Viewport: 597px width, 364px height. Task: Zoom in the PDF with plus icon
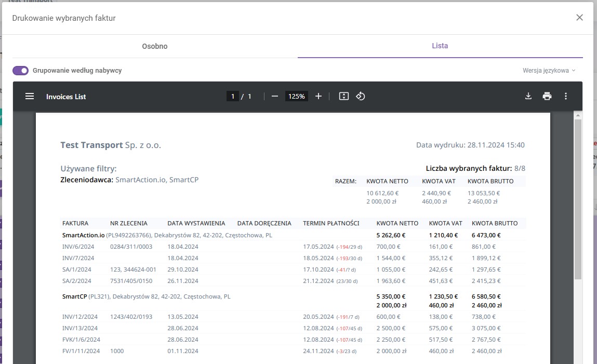pos(319,96)
